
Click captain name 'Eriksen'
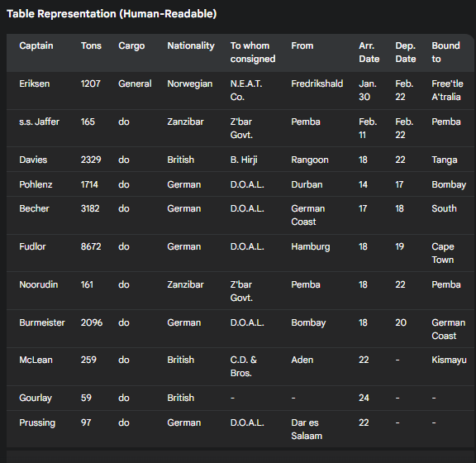35,84
